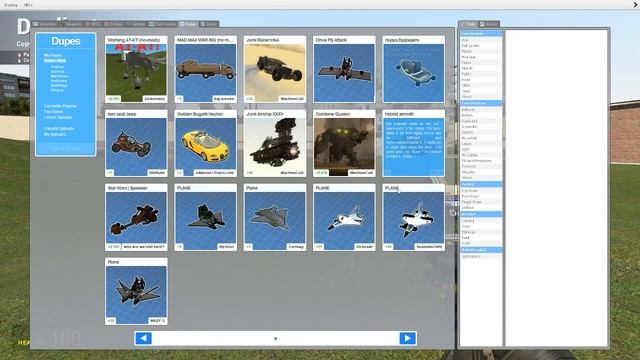
Task: Open the Working AT-AT dupe thumbnail
Action: 136,69
